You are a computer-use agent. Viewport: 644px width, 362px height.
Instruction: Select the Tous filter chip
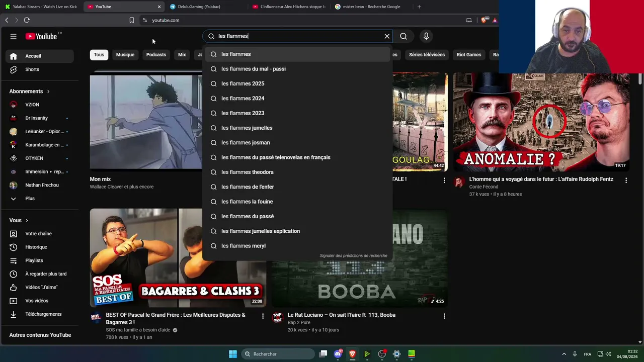[99, 55]
